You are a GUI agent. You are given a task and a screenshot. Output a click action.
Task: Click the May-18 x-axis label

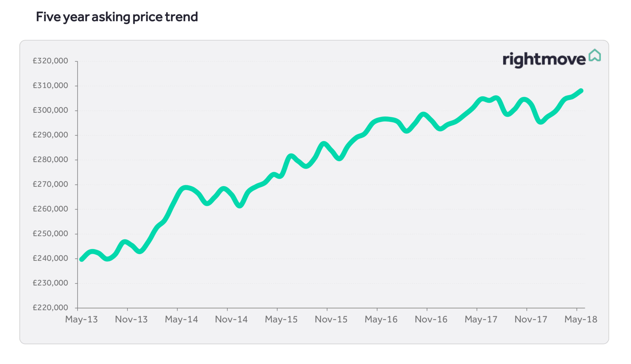[581, 319]
